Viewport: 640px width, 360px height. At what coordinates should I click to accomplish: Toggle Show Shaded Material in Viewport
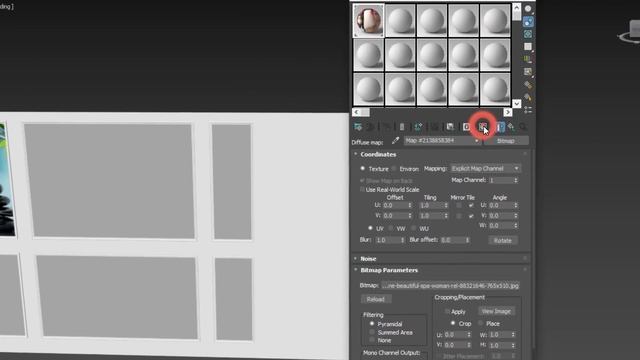[x=483, y=127]
